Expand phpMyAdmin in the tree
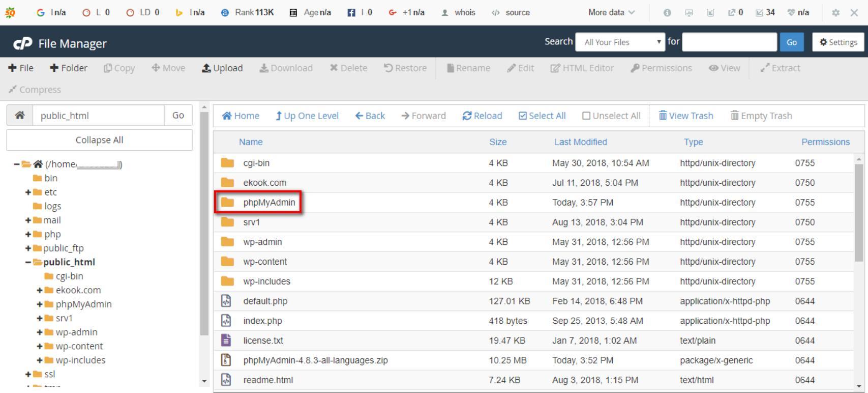The image size is (868, 393). tap(39, 304)
